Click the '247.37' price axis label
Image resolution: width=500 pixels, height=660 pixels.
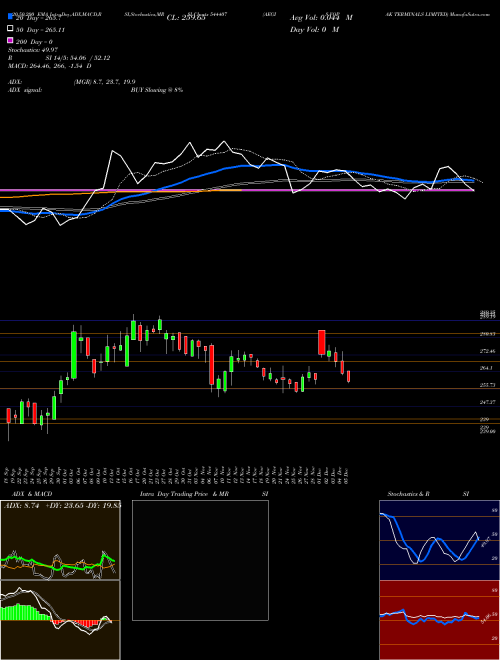click(487, 402)
